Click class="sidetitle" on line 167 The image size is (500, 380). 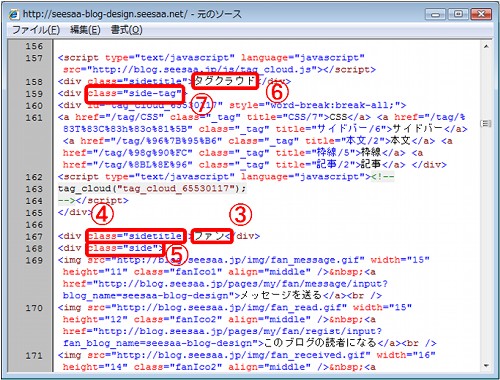135,236
